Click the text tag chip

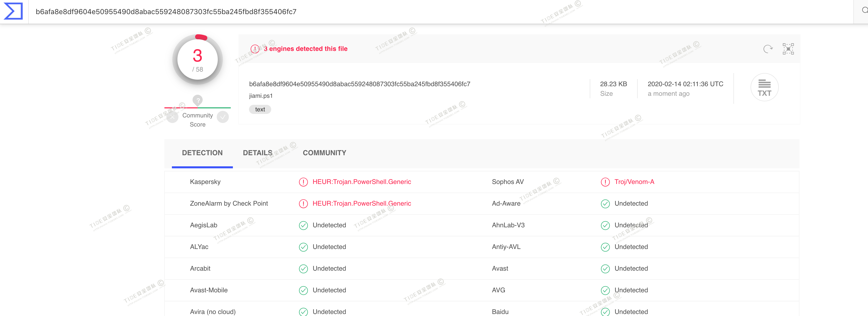(260, 109)
